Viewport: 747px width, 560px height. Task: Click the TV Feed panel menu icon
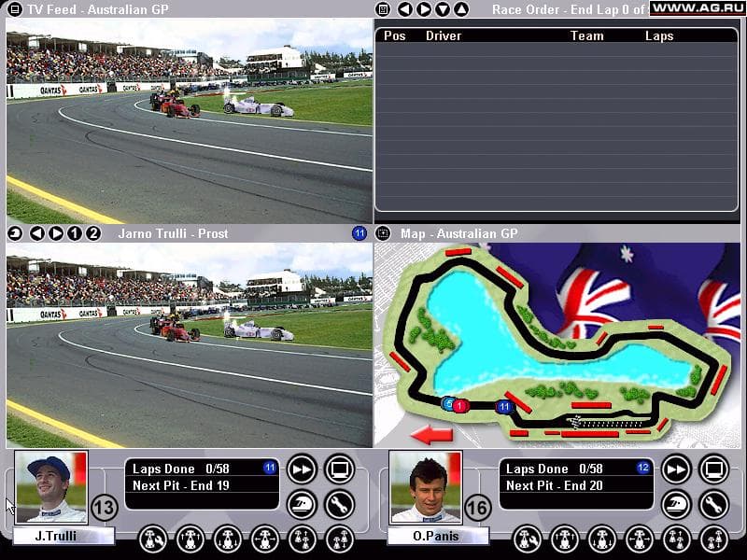click(15, 9)
